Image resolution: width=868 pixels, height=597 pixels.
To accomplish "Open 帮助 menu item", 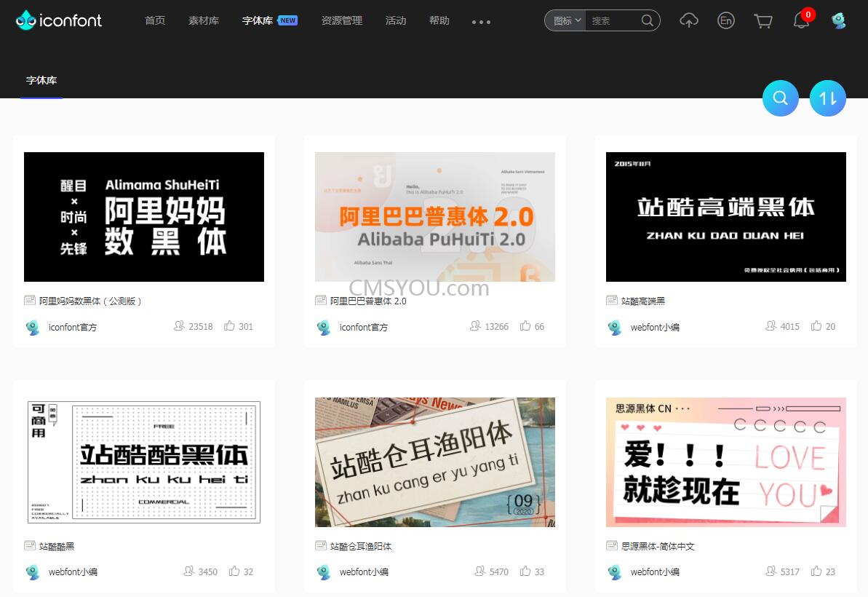I will 439,20.
